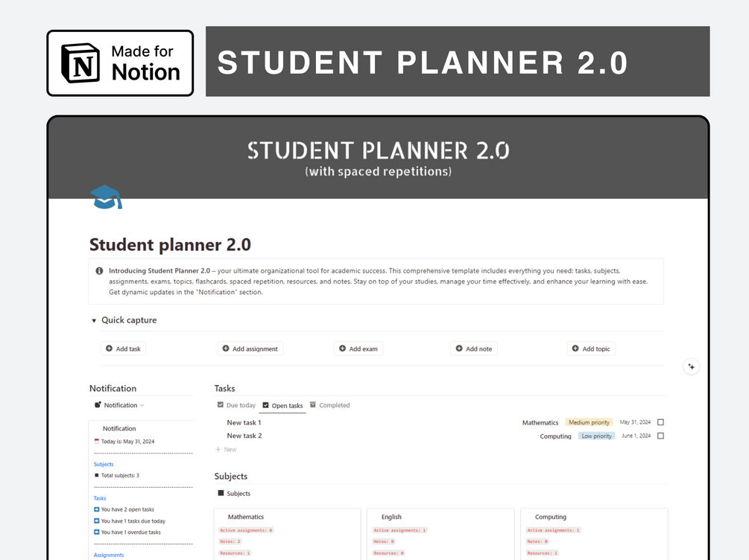The width and height of the screenshot is (749, 560).
Task: Check the box for New task 2
Action: [x=660, y=436]
